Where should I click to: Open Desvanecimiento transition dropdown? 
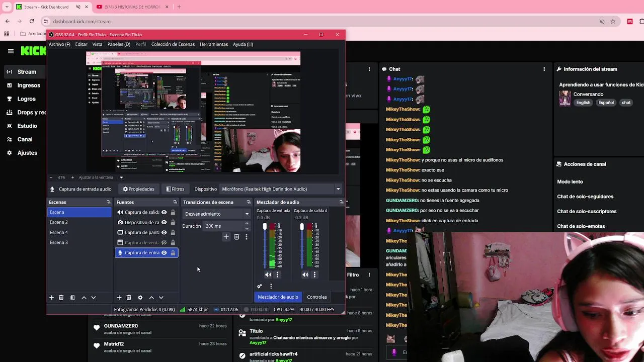(216, 214)
